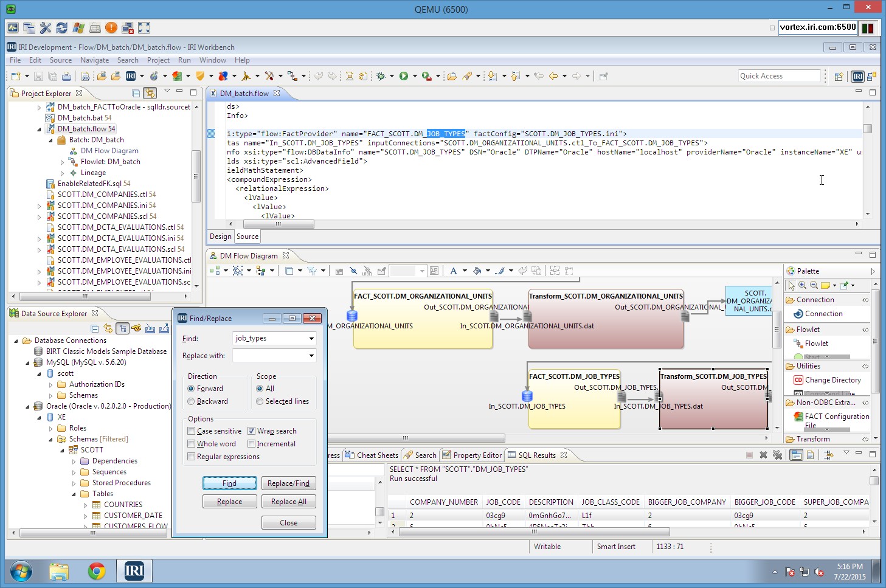Click the Replace/Find button
The image size is (886, 588).
coord(289,483)
